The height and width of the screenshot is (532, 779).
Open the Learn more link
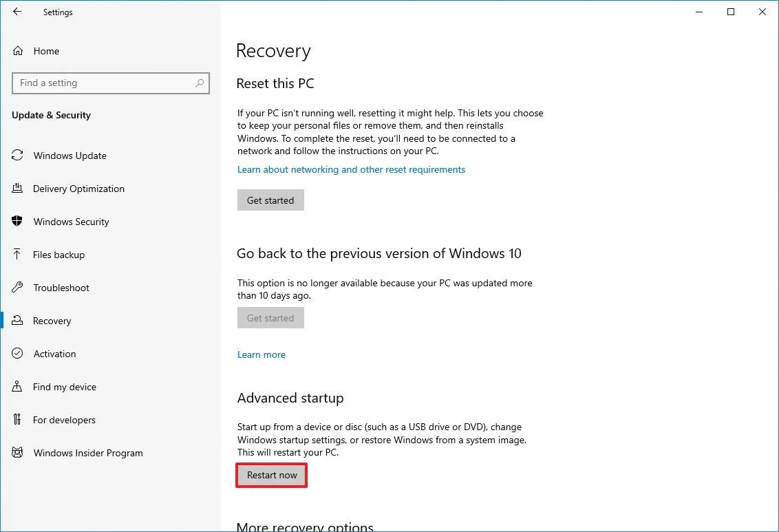pos(262,354)
